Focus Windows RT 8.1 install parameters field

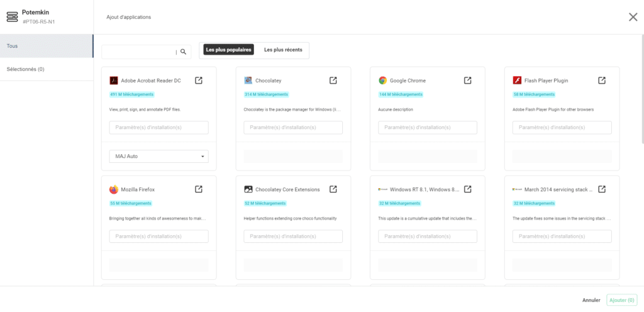[428, 237]
